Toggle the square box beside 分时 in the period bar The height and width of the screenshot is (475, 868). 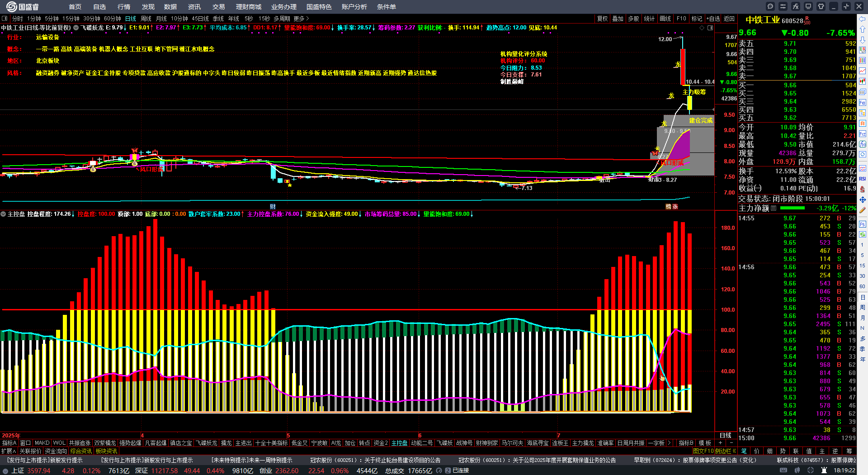click(x=5, y=19)
